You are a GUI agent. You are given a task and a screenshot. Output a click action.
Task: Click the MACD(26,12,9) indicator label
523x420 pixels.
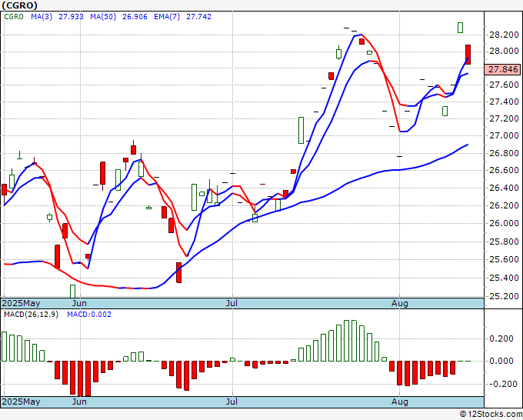pyautogui.click(x=31, y=315)
